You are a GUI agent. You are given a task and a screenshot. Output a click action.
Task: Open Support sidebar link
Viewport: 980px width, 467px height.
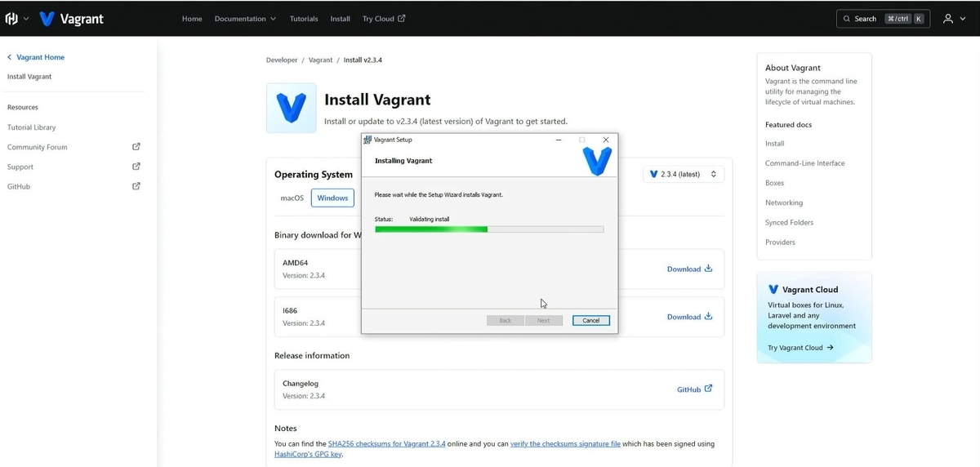pos(20,167)
